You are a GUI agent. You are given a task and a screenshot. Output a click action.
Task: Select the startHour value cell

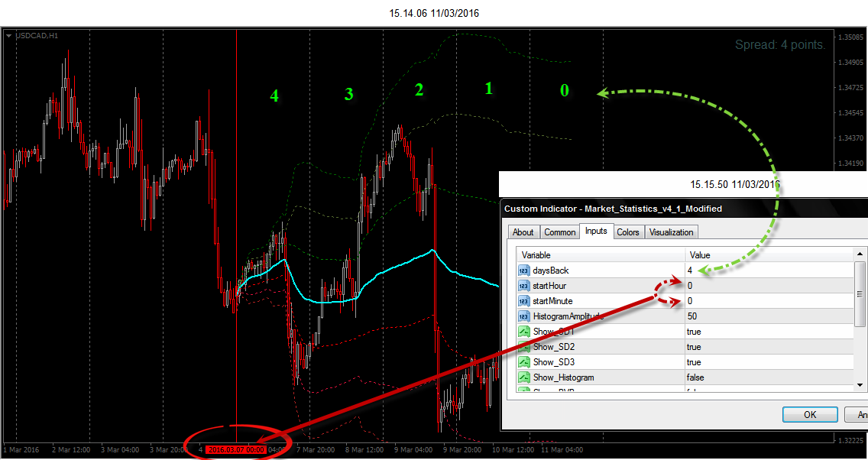pyautogui.click(x=769, y=286)
